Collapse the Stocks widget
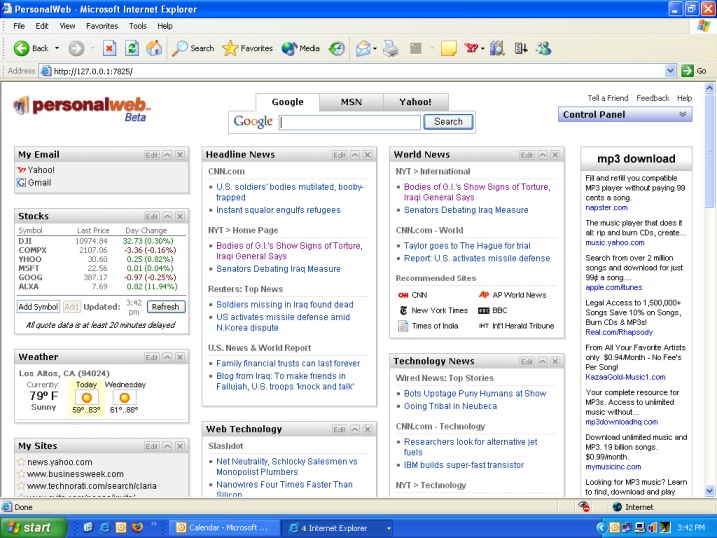717x538 pixels. click(x=167, y=216)
